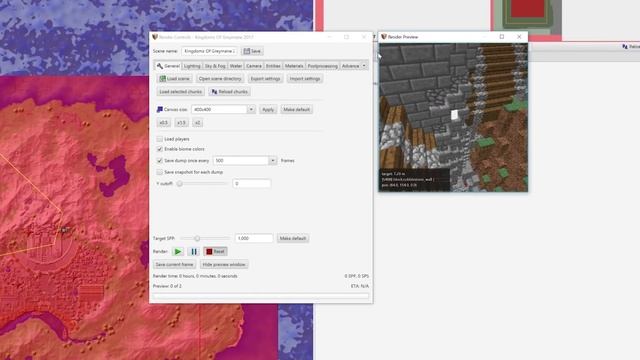640x360 pixels.
Task: Switch to the Lighting tab
Action: tap(191, 66)
